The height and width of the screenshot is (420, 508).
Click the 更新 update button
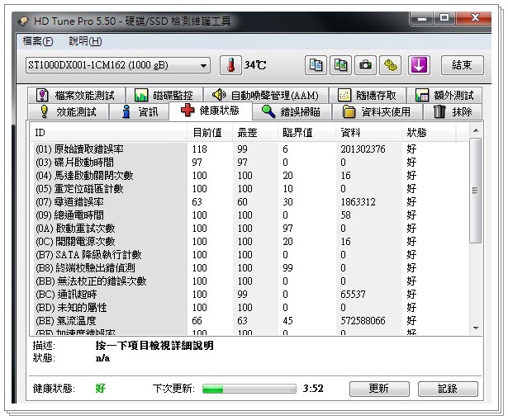(x=379, y=389)
